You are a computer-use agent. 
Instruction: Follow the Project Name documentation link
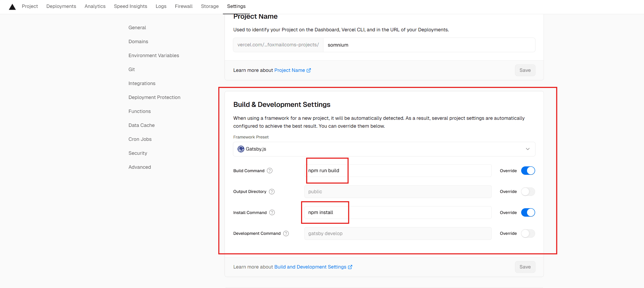(x=293, y=70)
